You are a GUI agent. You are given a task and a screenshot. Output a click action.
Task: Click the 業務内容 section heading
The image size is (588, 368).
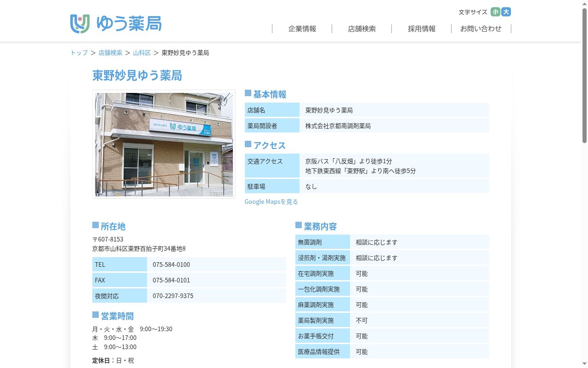pos(320,226)
